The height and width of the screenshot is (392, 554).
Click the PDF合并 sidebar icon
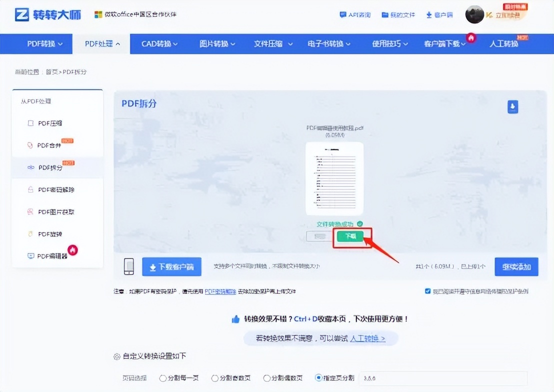(30, 145)
